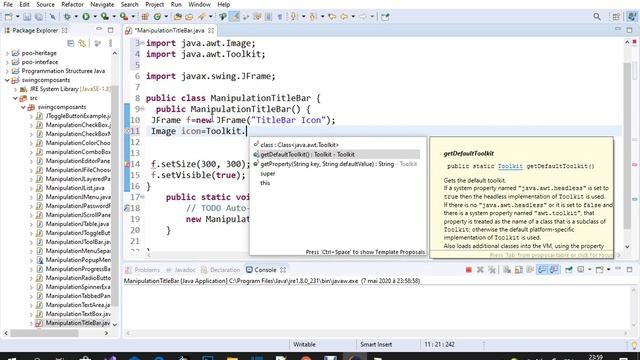Viewport: 640px width, 360px height.
Task: Click the Save All toolbar icon
Action: (38, 17)
